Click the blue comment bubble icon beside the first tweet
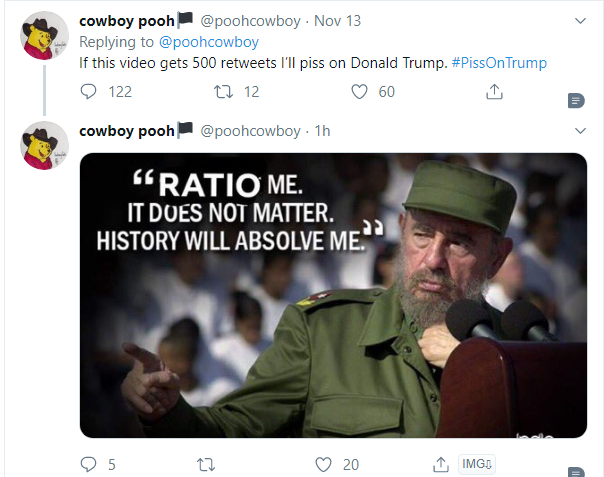The image size is (604, 477). [575, 100]
